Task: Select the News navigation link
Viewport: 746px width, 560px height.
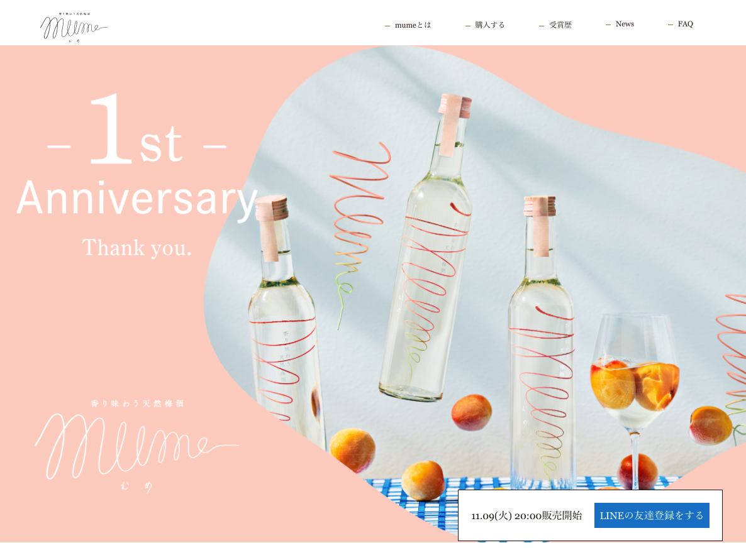Action: [625, 24]
